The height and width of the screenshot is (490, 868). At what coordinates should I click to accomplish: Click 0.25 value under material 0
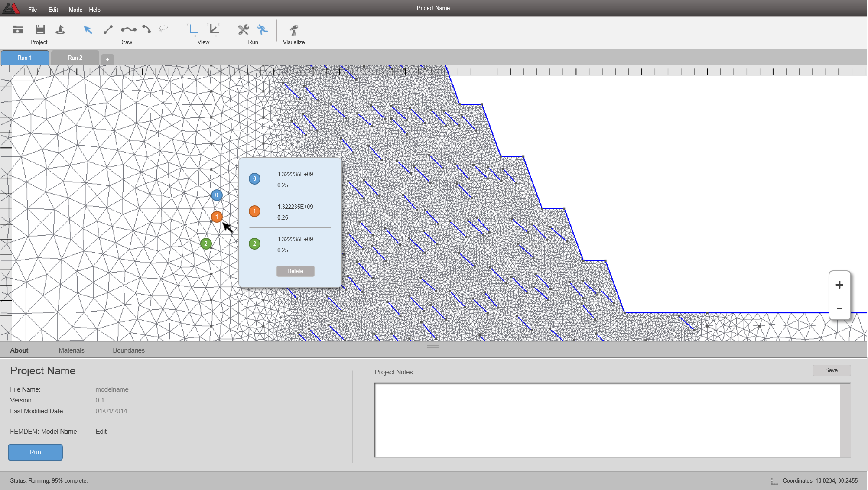283,185
